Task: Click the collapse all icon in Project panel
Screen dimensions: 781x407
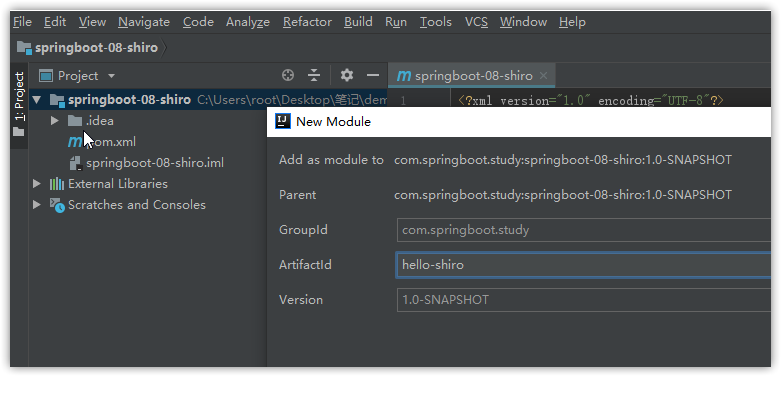Action: [314, 75]
